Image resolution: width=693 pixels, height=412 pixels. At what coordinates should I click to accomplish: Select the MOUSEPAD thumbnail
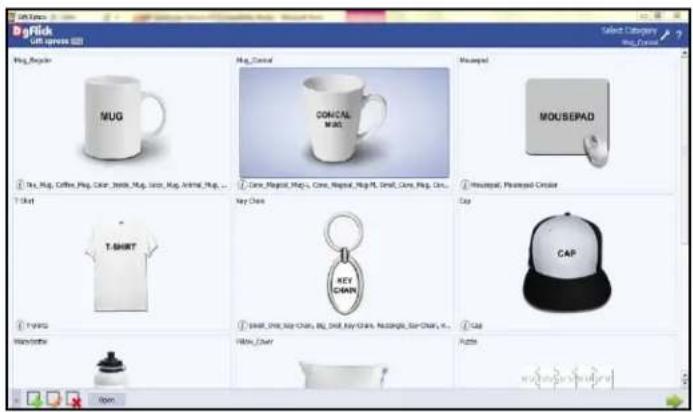[x=567, y=122]
